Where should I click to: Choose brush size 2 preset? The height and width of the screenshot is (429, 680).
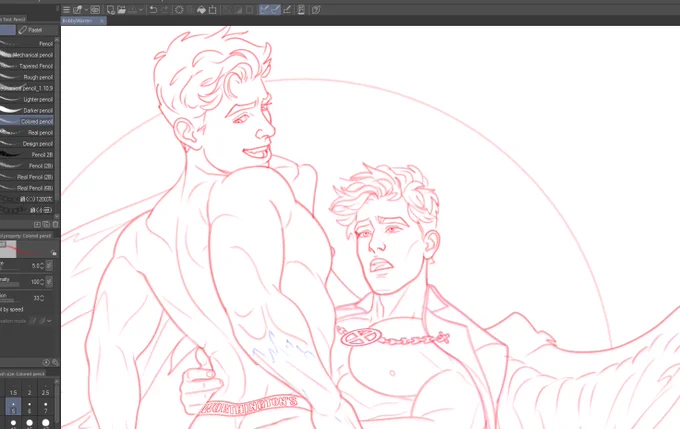point(29,390)
